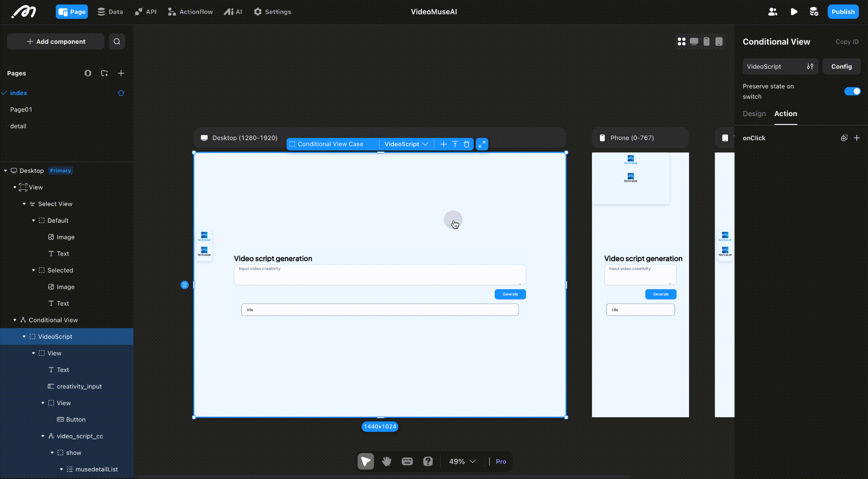Open the help question mark icon

(x=428, y=462)
